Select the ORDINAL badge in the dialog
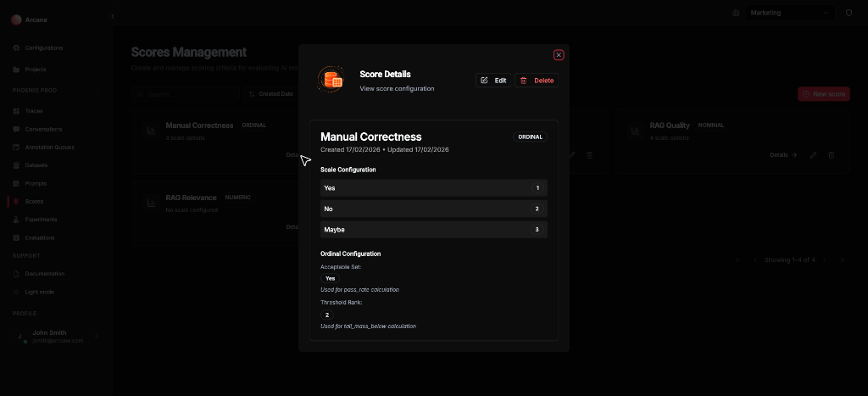This screenshot has height=396, width=868. [x=531, y=137]
